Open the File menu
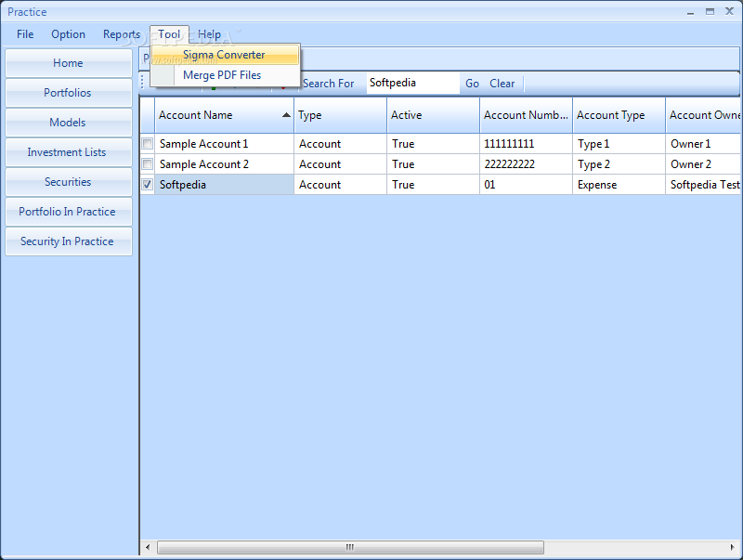This screenshot has width=743, height=560. (x=25, y=34)
